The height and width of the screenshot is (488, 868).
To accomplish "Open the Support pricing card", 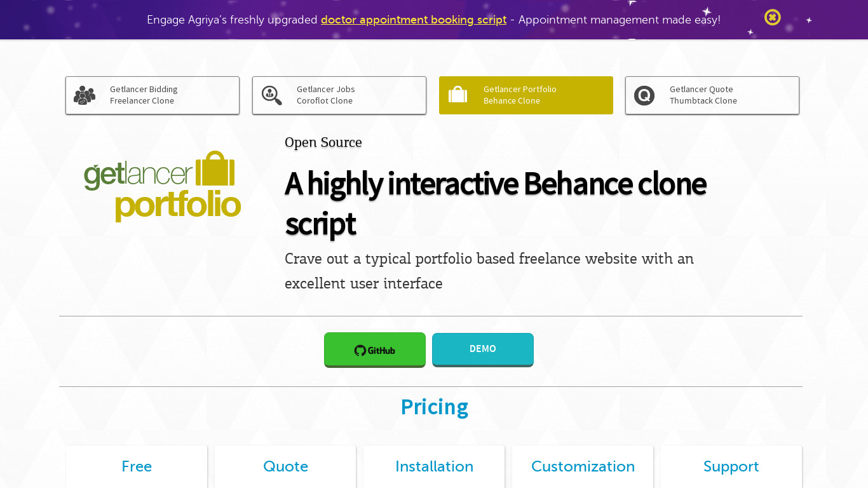I will tap(731, 466).
